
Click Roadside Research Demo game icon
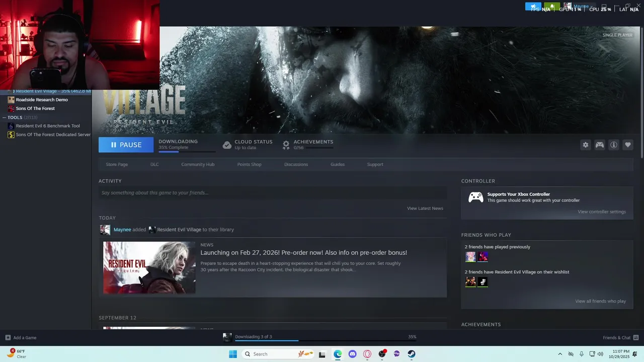tap(11, 100)
